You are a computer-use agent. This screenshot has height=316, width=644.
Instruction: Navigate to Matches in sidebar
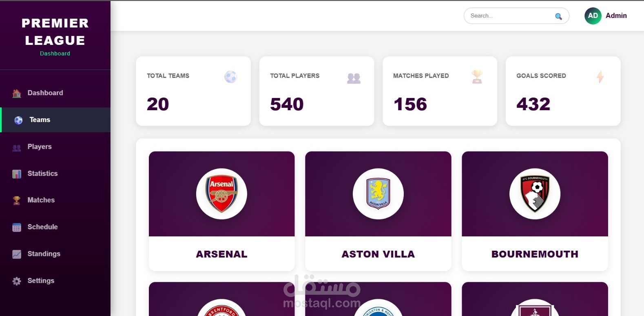pyautogui.click(x=41, y=200)
